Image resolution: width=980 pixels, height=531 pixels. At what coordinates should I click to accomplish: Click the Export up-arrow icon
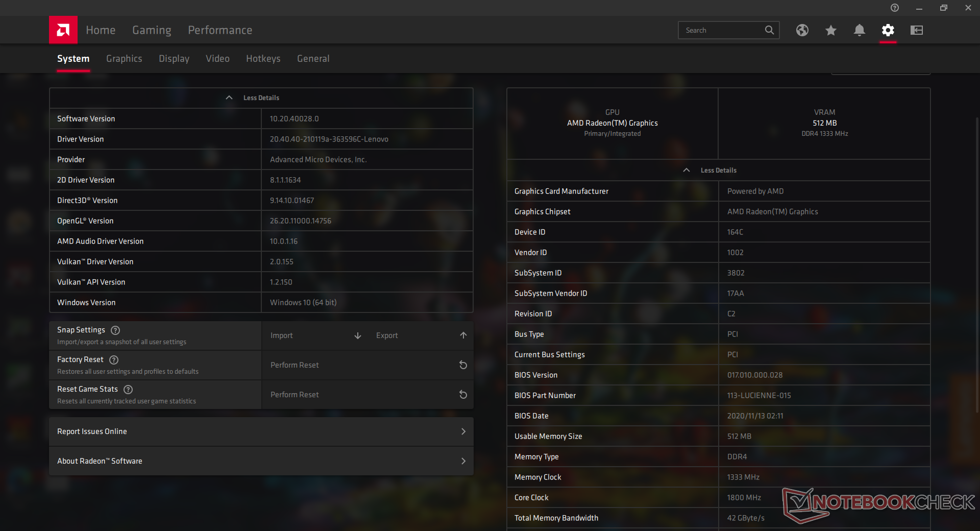click(x=463, y=335)
